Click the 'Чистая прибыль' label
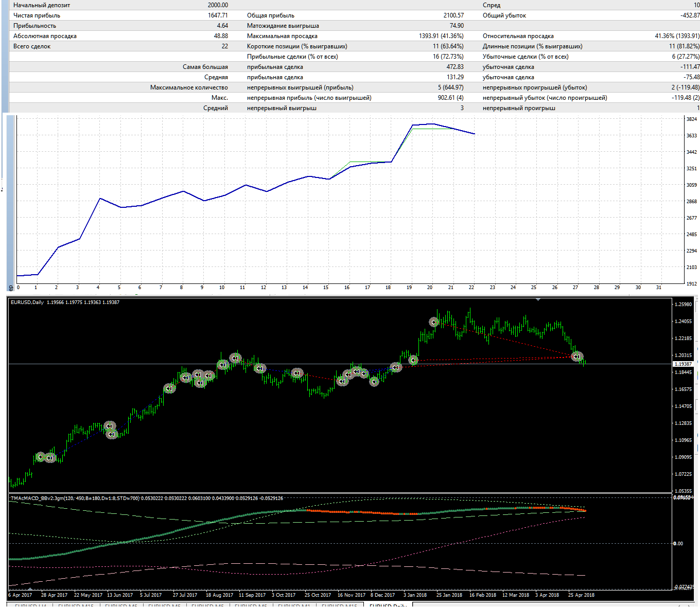 [37, 15]
